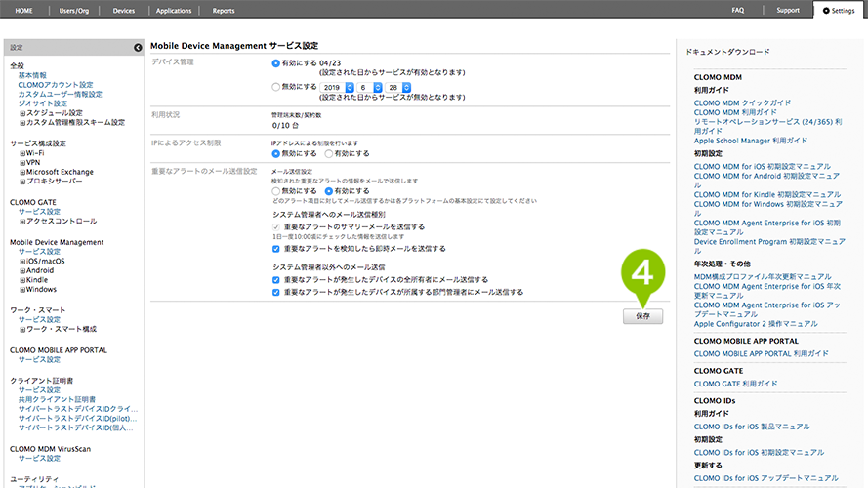Select 無効にする for device management
The width and height of the screenshot is (868, 488).
(275, 87)
